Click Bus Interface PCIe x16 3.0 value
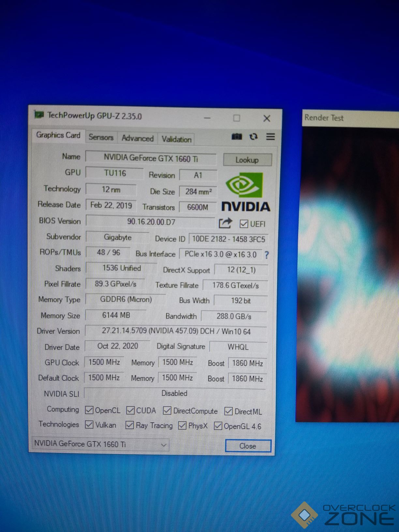Image resolution: width=399 pixels, height=532 pixels. click(x=220, y=254)
